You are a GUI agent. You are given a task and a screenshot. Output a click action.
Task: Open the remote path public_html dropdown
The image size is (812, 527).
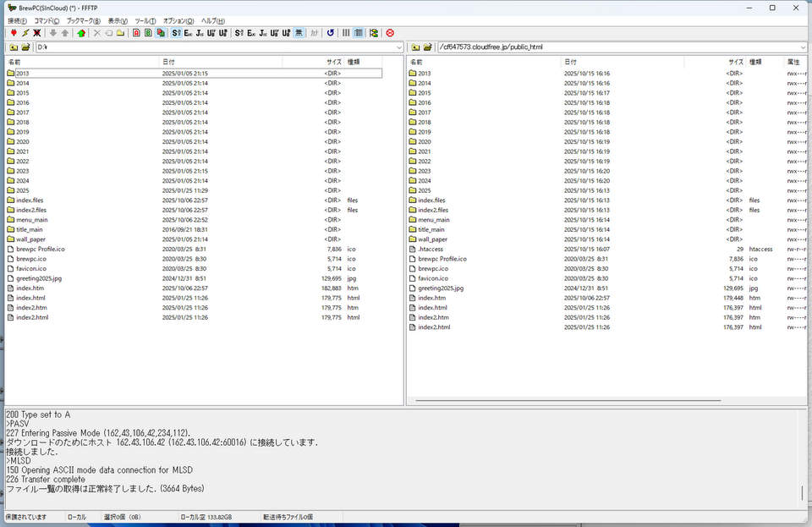[801, 47]
